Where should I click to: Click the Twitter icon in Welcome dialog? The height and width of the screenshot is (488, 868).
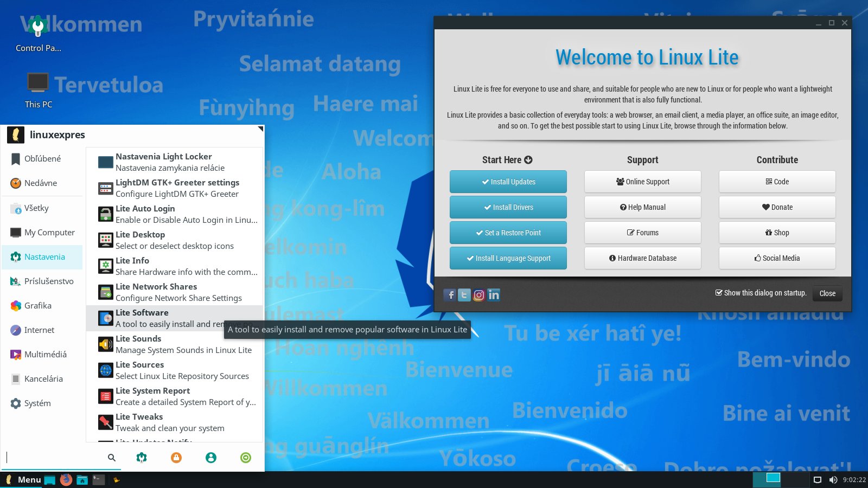tap(464, 294)
